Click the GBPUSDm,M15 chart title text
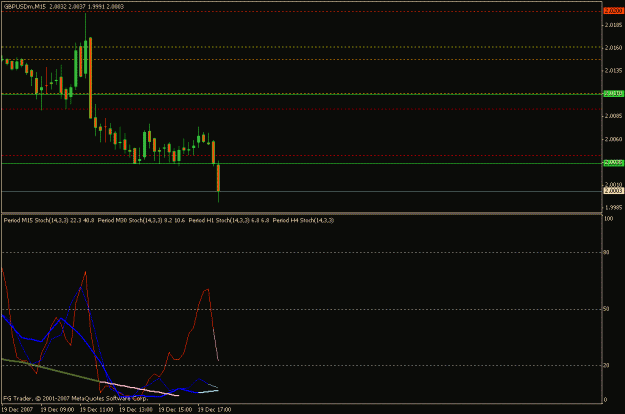 (x=26, y=6)
